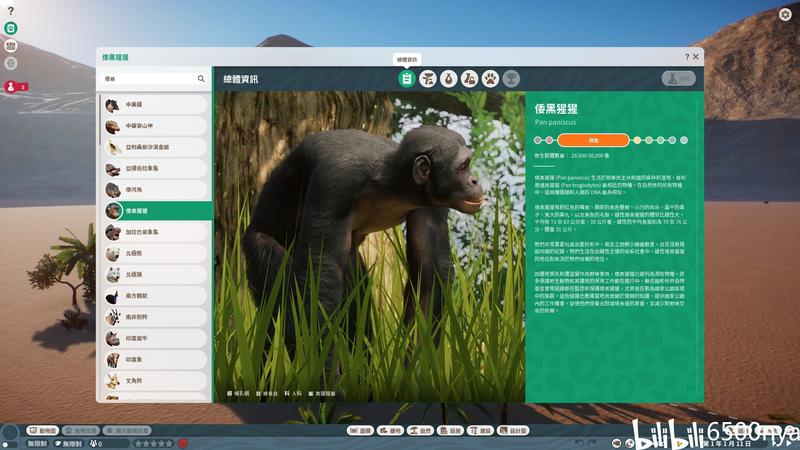The image size is (800, 450).
Task: Click the green circular sidebar icon
Action: (11, 28)
